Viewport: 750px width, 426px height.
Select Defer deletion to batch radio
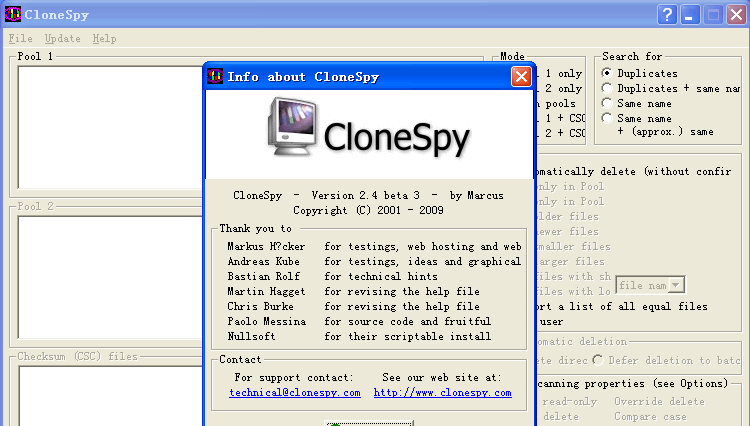tap(598, 360)
